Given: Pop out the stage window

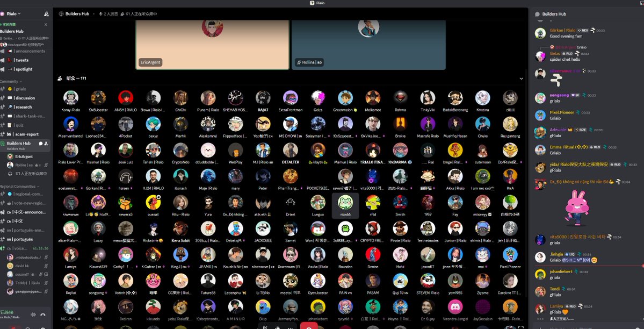Looking at the screenshot, I should [509, 327].
